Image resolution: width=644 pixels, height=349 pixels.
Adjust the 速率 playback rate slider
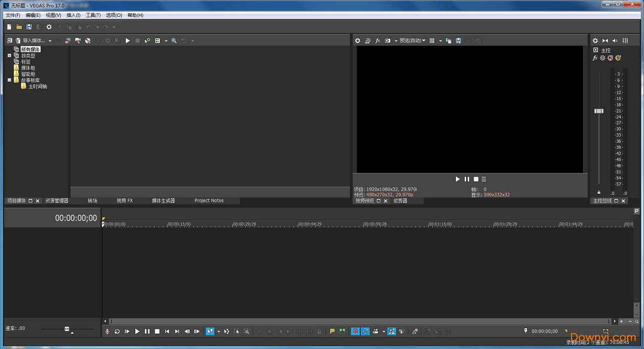pos(67,328)
